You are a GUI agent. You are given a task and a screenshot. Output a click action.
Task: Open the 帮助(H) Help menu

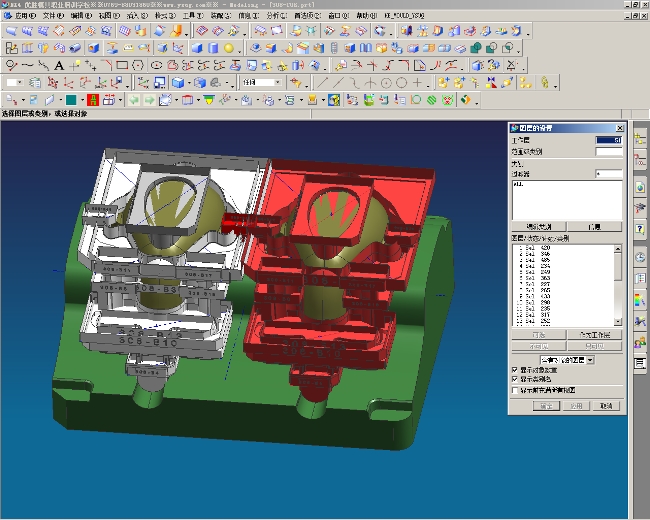pos(366,16)
